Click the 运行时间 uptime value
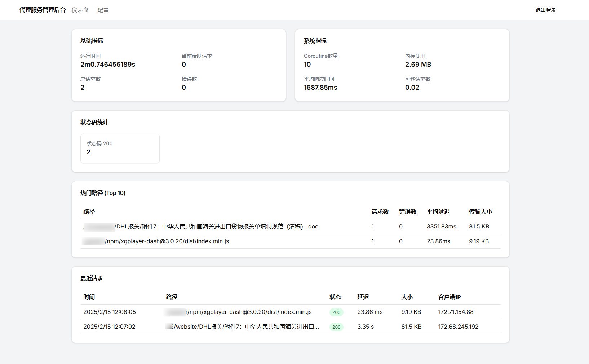This screenshot has height=364, width=589. pos(108,65)
